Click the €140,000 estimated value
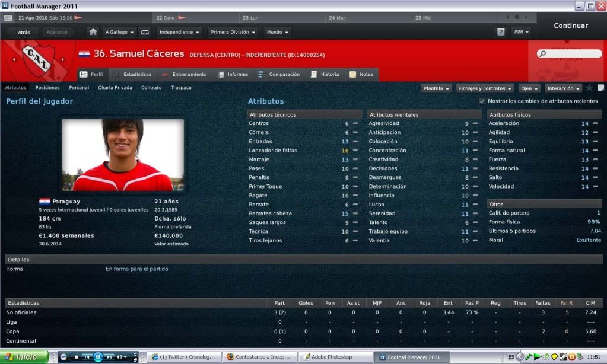The image size is (607, 364). point(169,235)
